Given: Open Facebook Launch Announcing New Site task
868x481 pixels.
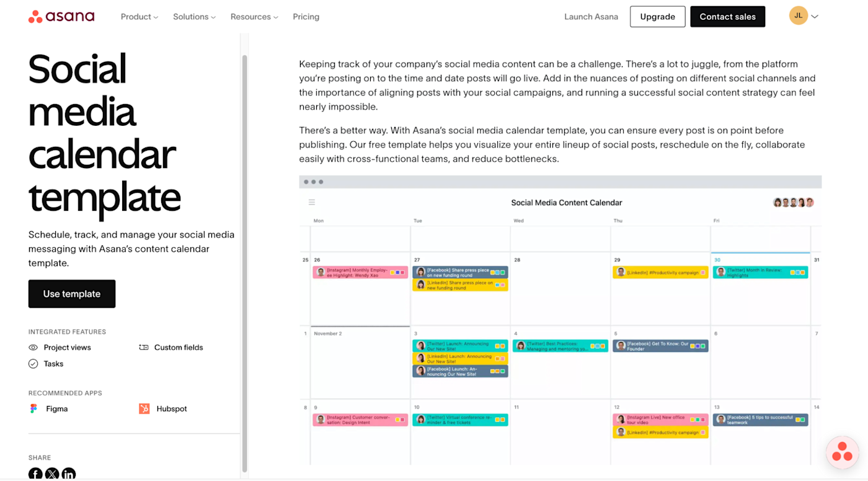Looking at the screenshot, I should tap(460, 371).
